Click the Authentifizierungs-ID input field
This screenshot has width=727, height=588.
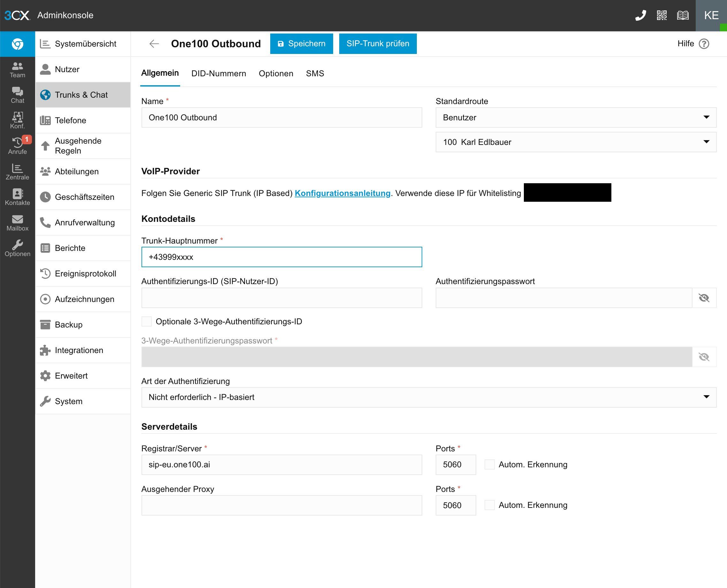pos(282,298)
